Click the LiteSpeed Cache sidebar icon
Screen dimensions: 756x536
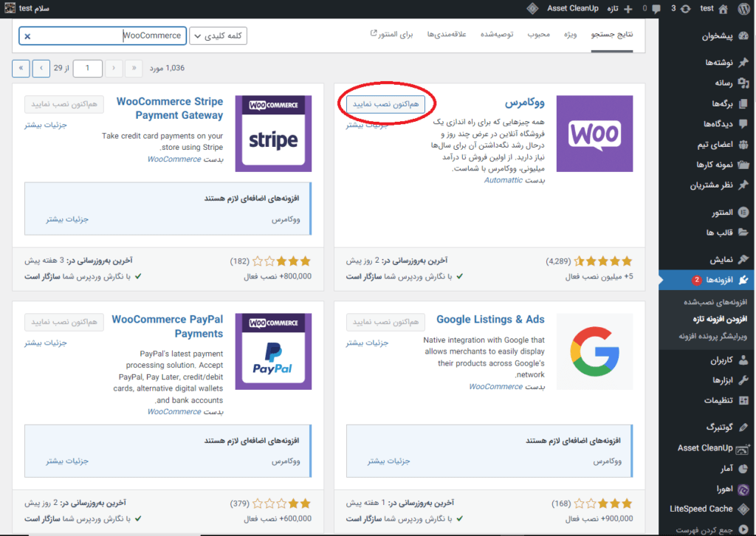tap(743, 509)
